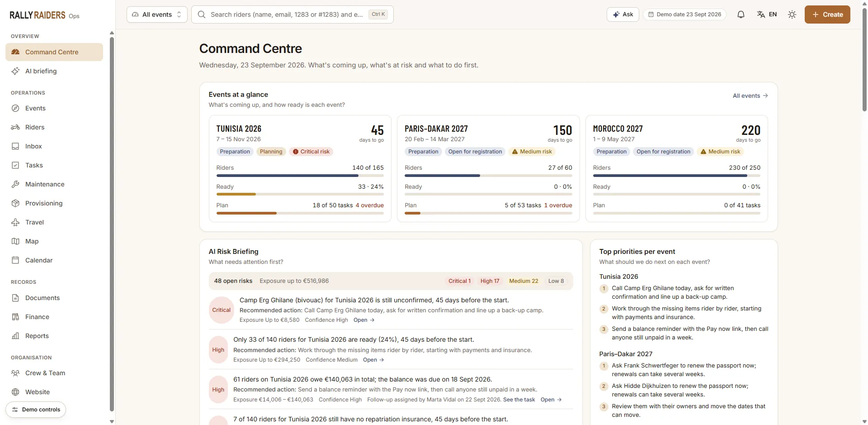Screen dimensions: 868x425
Task: Open Finance ledger icon
Action: point(15,317)
